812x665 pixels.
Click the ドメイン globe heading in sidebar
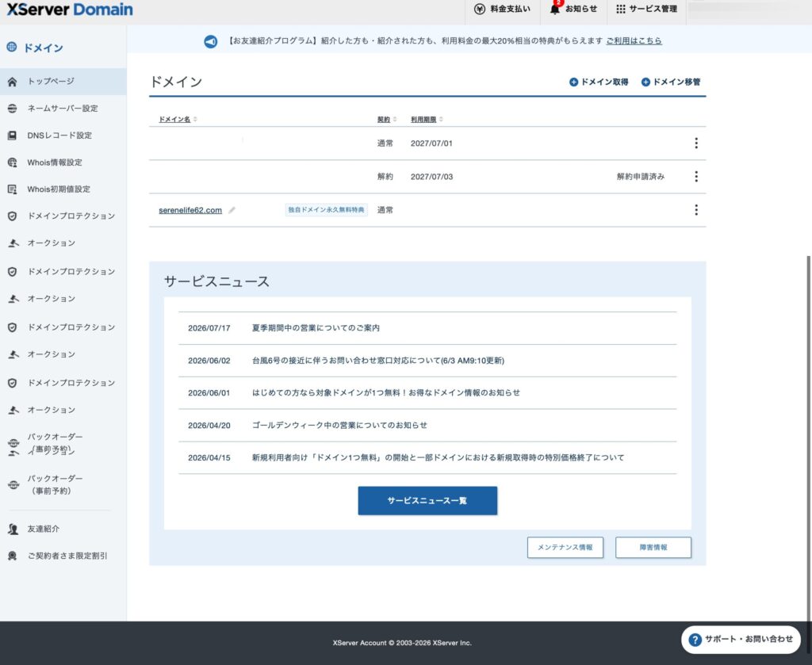35,48
